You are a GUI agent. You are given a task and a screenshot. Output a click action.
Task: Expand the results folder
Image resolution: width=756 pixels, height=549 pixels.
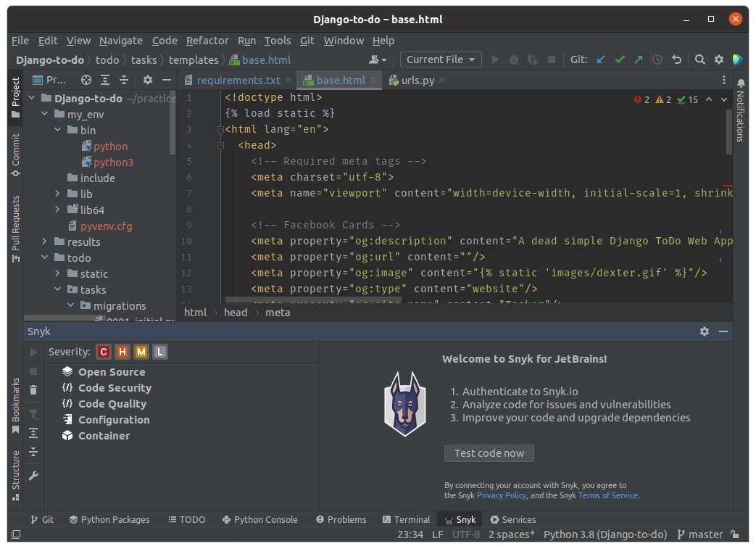pos(44,242)
